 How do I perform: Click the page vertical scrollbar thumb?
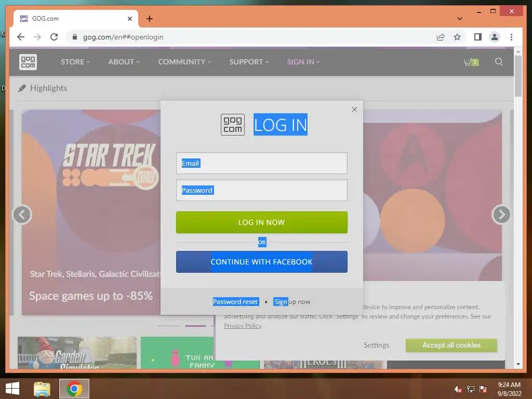pyautogui.click(x=518, y=76)
